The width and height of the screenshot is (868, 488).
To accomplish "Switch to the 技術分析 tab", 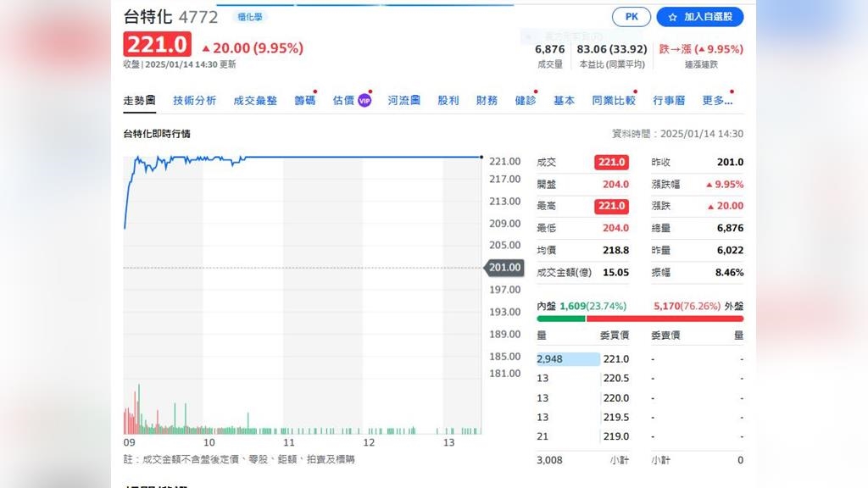I will (x=194, y=100).
